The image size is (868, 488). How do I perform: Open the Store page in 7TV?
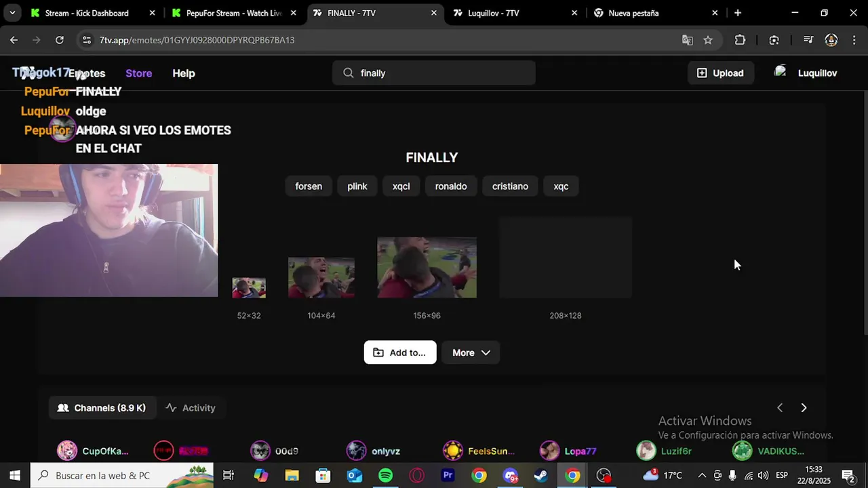point(138,73)
